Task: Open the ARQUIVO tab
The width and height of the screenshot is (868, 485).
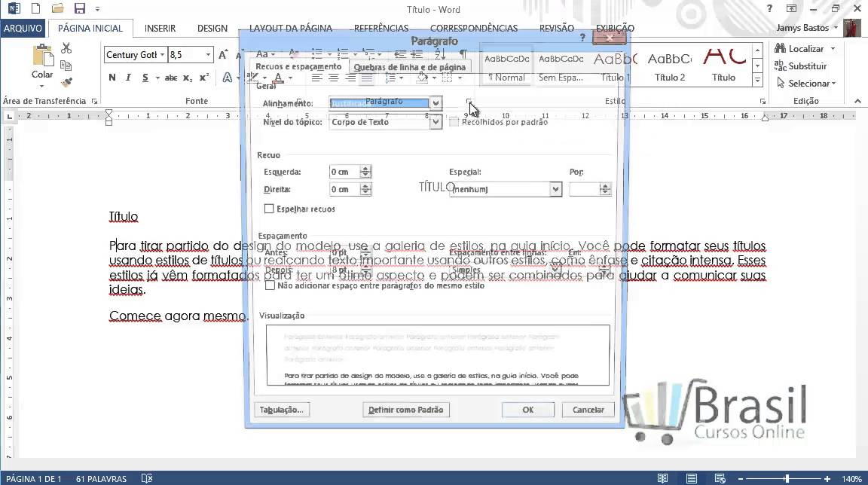Action: pyautogui.click(x=23, y=28)
